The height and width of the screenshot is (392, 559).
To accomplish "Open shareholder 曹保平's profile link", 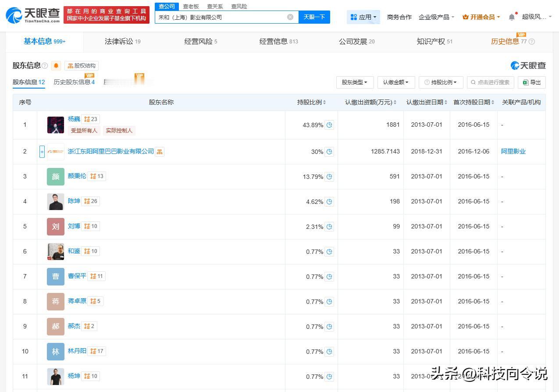I will (x=77, y=276).
